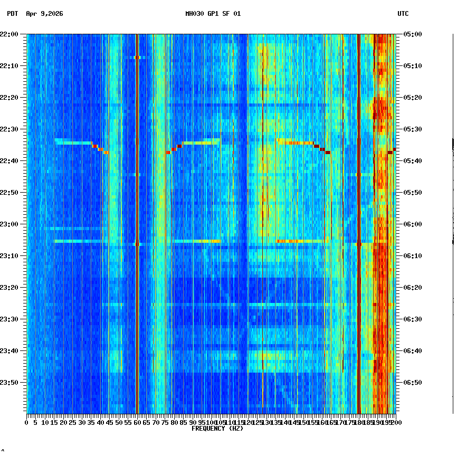
Task: Select the 22:20 PDT time label
Action: pyautogui.click(x=9, y=98)
